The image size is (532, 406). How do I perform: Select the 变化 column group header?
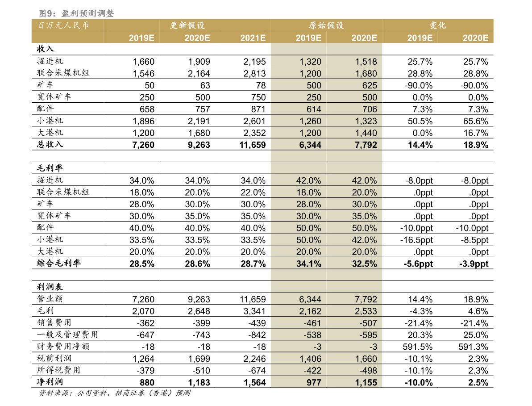point(438,25)
